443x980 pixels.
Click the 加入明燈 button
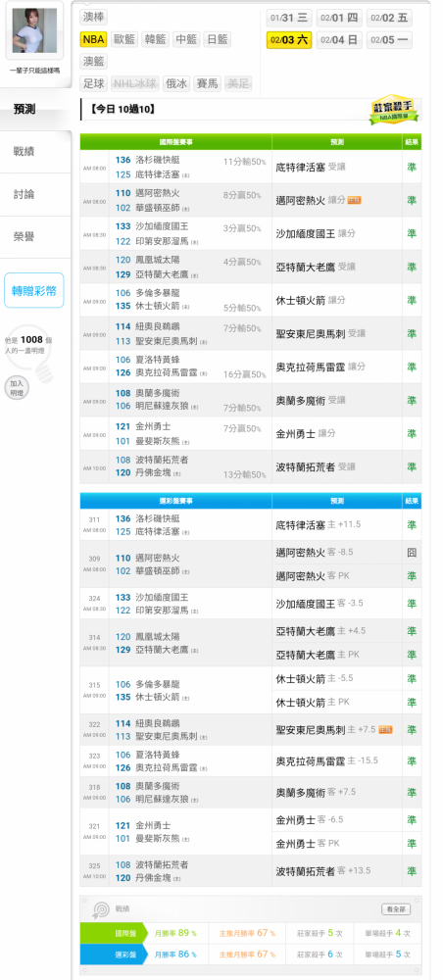pyautogui.click(x=17, y=388)
